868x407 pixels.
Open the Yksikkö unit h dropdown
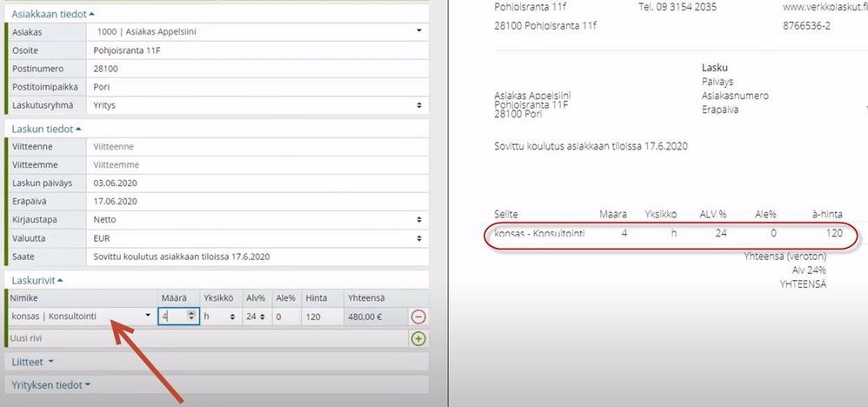pos(220,317)
